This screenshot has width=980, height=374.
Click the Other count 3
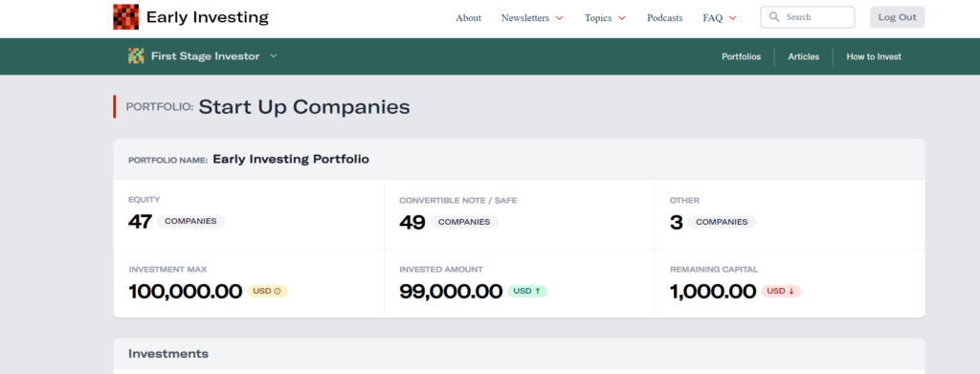(x=677, y=222)
